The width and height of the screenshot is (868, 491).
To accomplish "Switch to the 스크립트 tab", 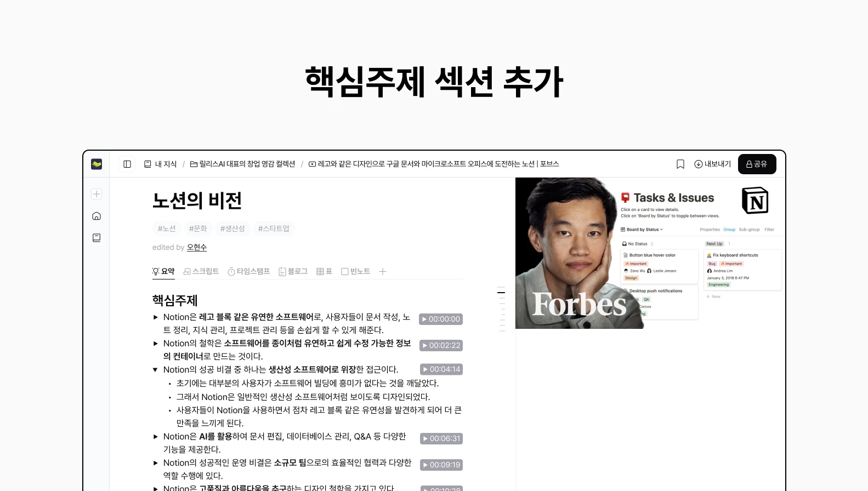I will tap(201, 271).
